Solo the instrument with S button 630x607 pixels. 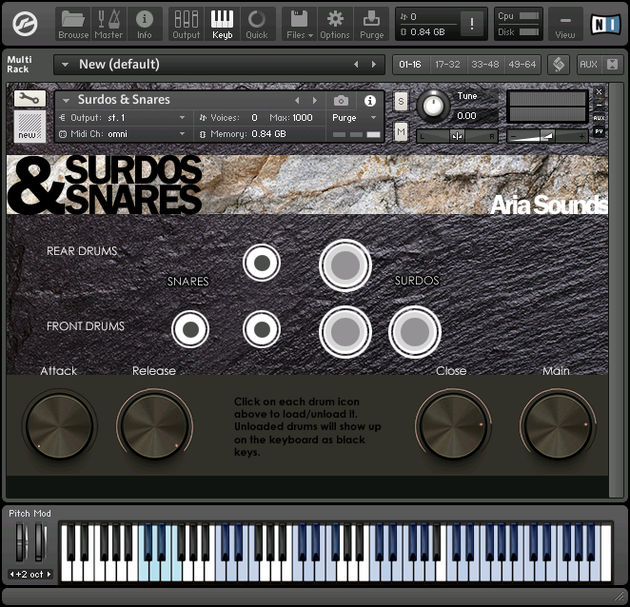pyautogui.click(x=401, y=102)
